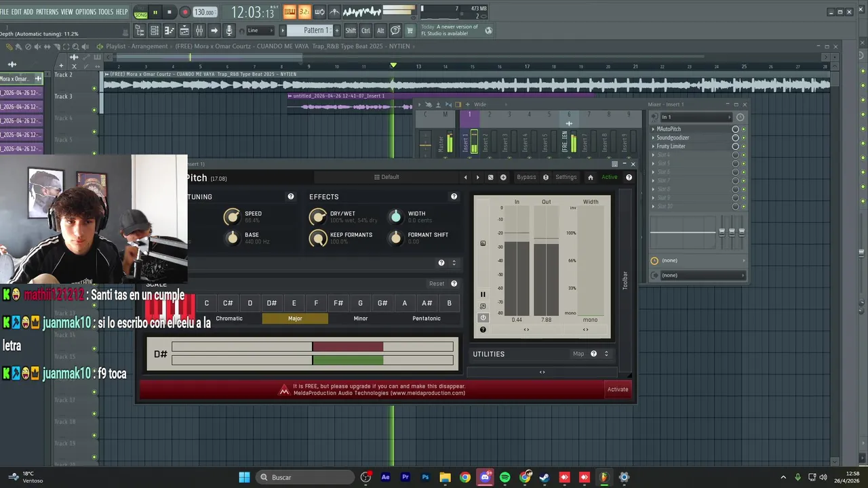Open the Windows Start menu
Screen dimensions: 868x488
point(244,477)
